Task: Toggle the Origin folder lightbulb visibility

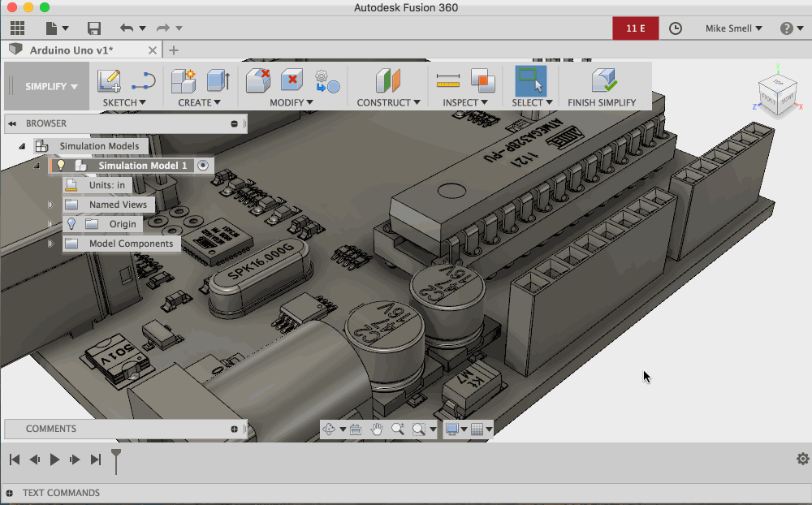Action: (x=71, y=224)
